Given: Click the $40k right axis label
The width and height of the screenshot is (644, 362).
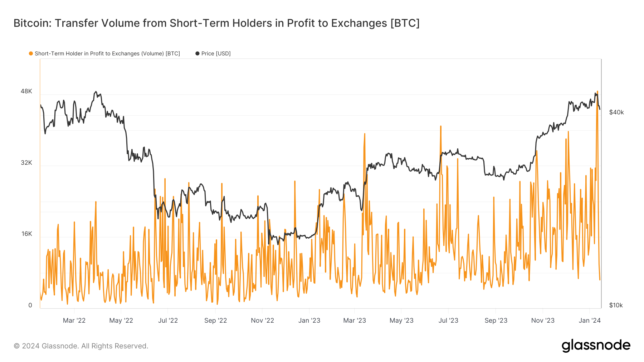Looking at the screenshot, I should [616, 112].
